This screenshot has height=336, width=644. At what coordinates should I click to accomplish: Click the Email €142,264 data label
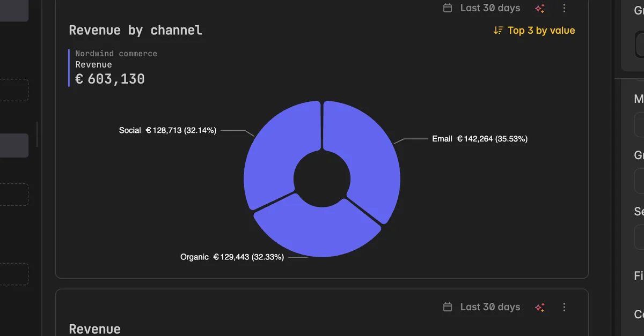pyautogui.click(x=480, y=139)
